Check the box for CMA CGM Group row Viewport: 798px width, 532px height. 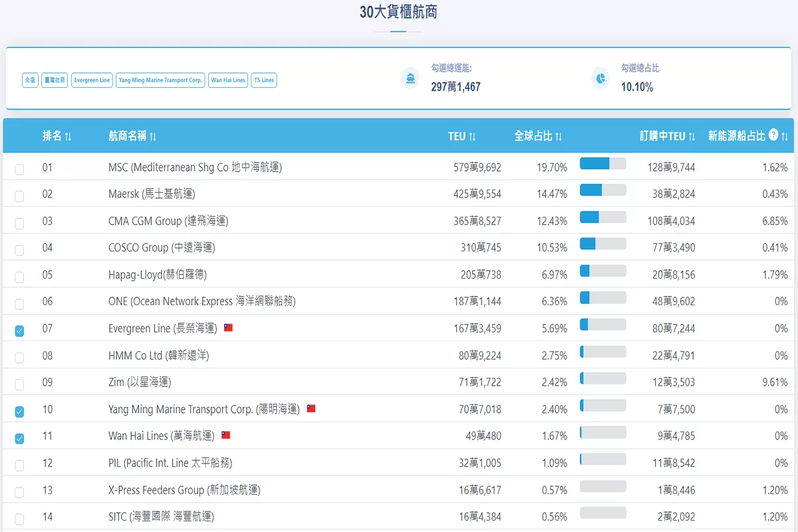(x=19, y=223)
